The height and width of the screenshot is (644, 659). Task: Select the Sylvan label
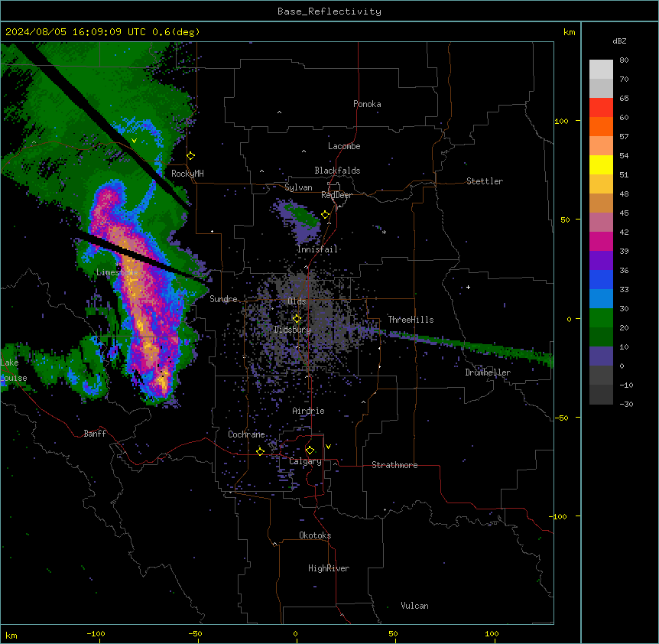(298, 187)
